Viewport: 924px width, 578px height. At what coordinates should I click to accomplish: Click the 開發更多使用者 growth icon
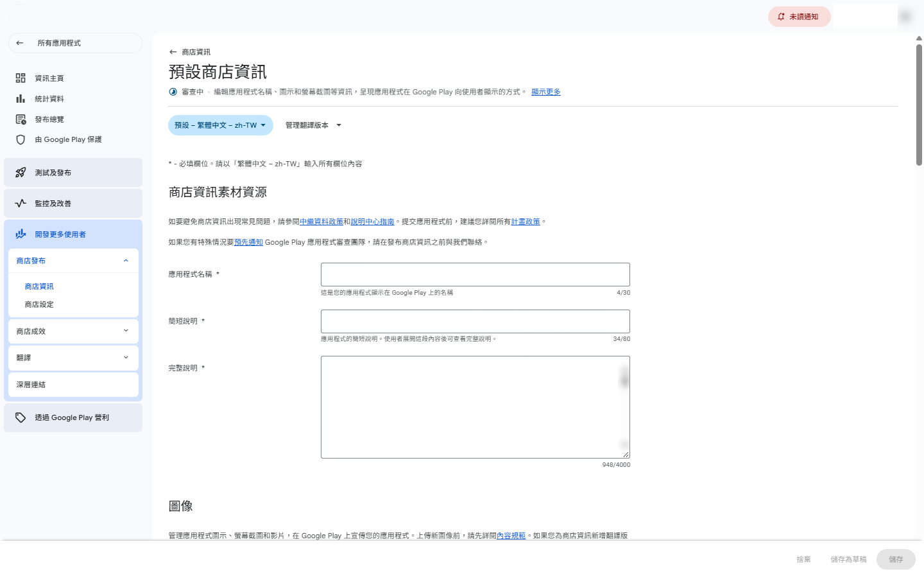pos(21,234)
